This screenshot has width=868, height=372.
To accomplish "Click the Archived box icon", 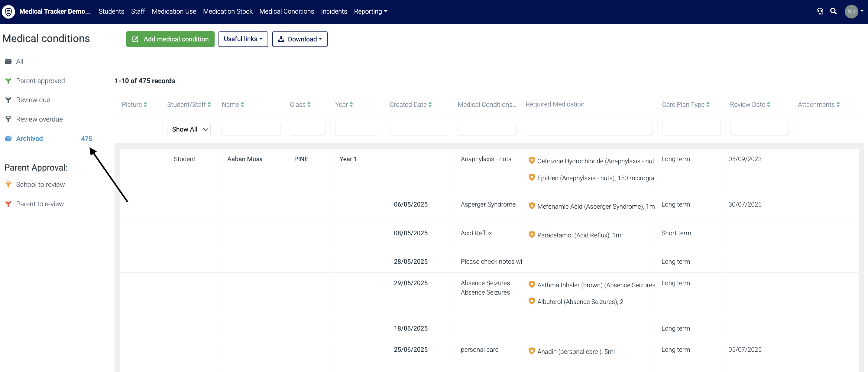I will coord(8,139).
